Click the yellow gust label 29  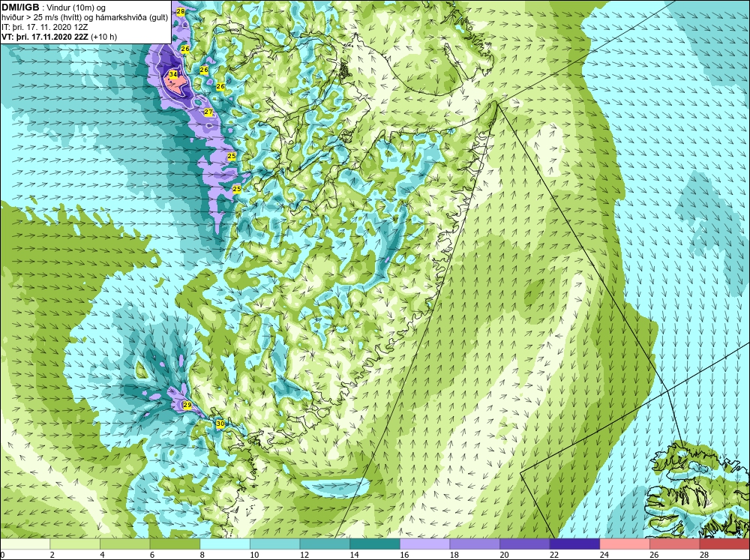(187, 406)
